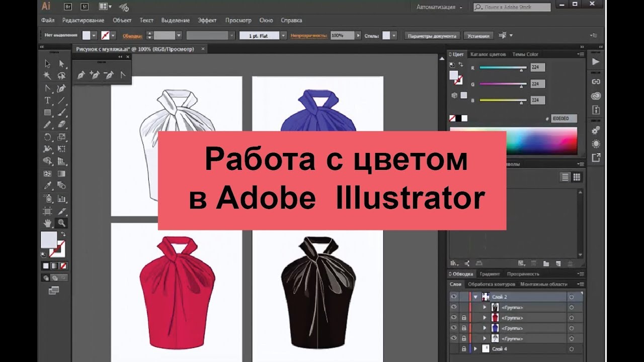Toggle target circle for Слой 2
Viewport: 644px width, 362px height.
(x=572, y=297)
